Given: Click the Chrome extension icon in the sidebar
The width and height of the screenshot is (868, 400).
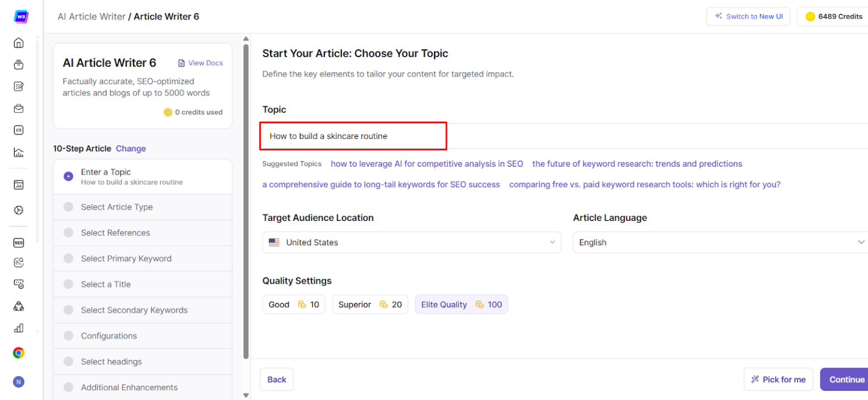Looking at the screenshot, I should (19, 353).
